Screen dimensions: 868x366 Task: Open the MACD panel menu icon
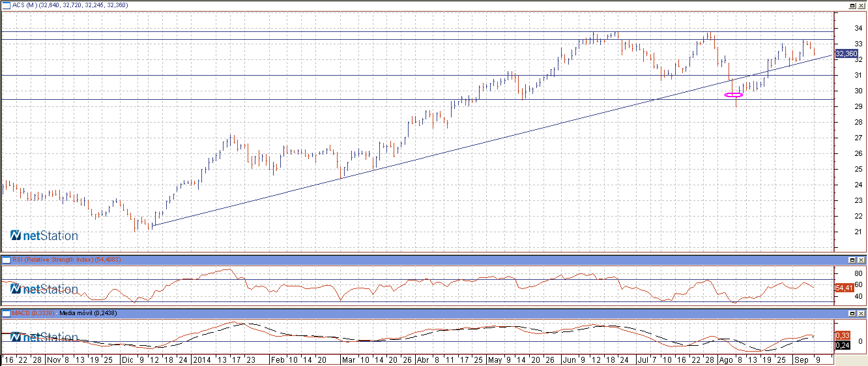coord(6,313)
